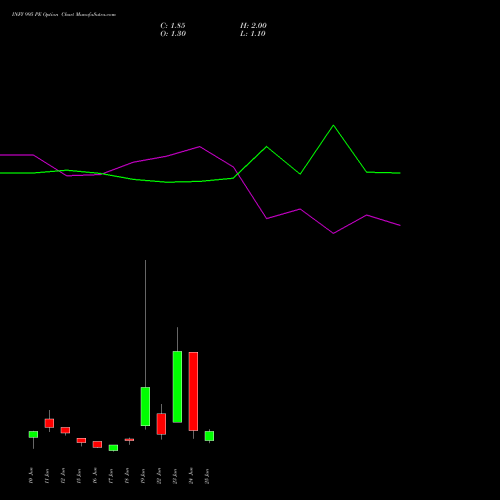Click the '24 Jun' date axis label

(x=191, y=476)
